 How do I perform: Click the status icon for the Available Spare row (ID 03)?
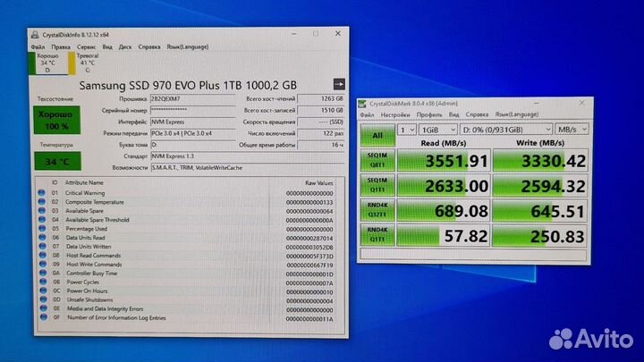click(x=42, y=211)
